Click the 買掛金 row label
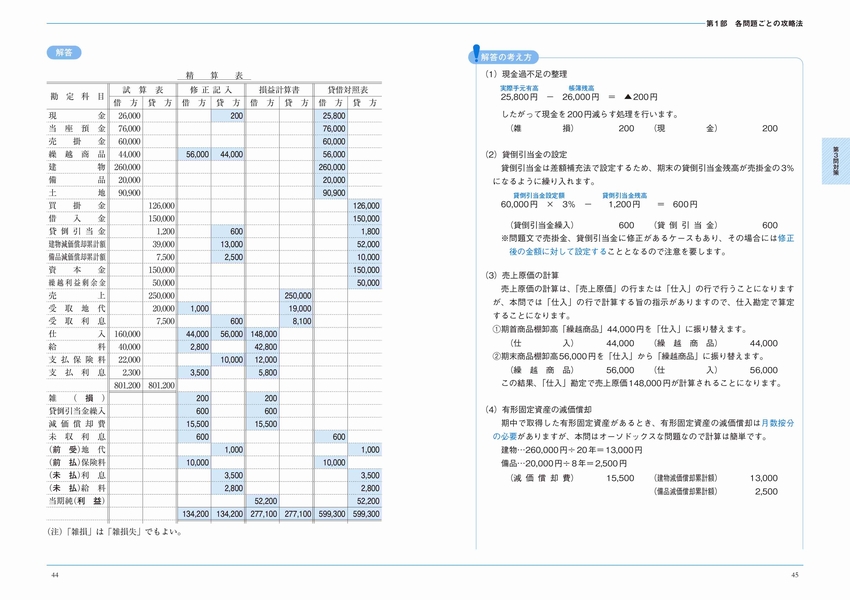 (x=78, y=205)
